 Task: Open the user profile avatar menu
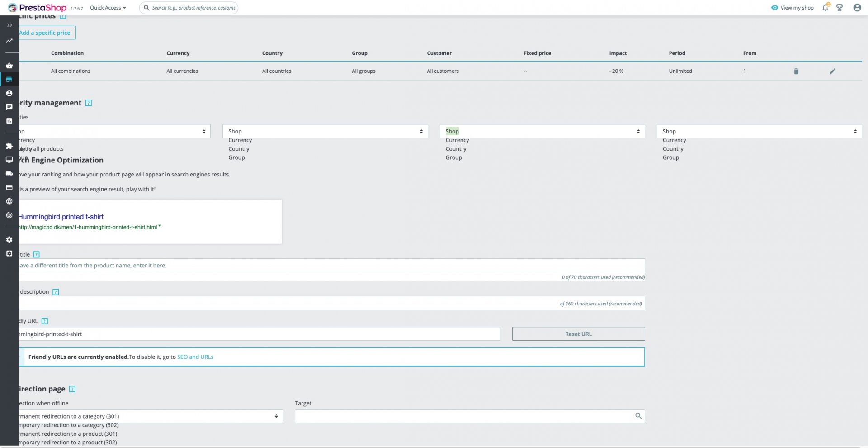point(857,8)
